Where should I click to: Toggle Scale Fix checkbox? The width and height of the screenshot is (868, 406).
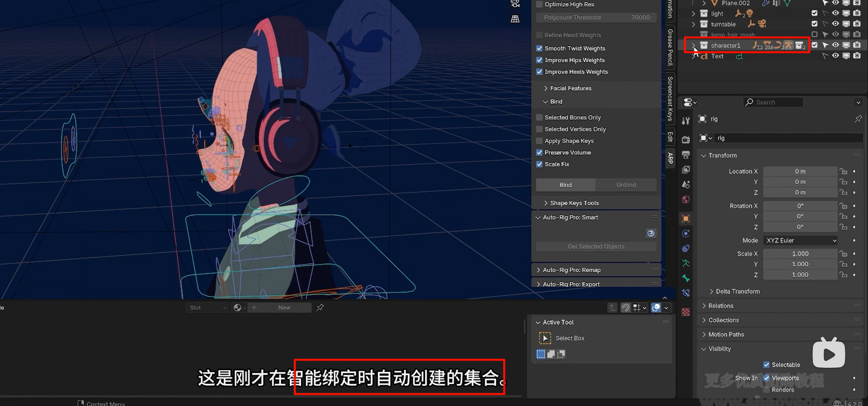tap(539, 164)
